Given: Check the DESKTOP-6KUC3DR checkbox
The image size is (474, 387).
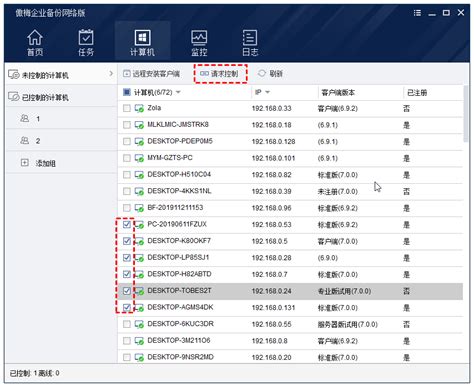Looking at the screenshot, I should pyautogui.click(x=127, y=324).
